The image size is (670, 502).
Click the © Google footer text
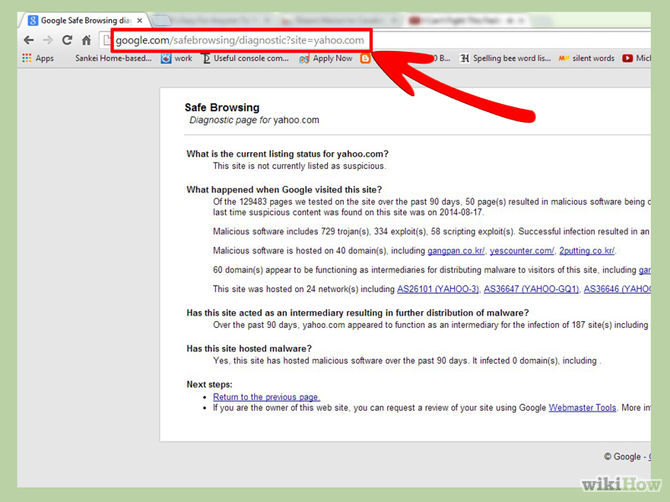623,457
